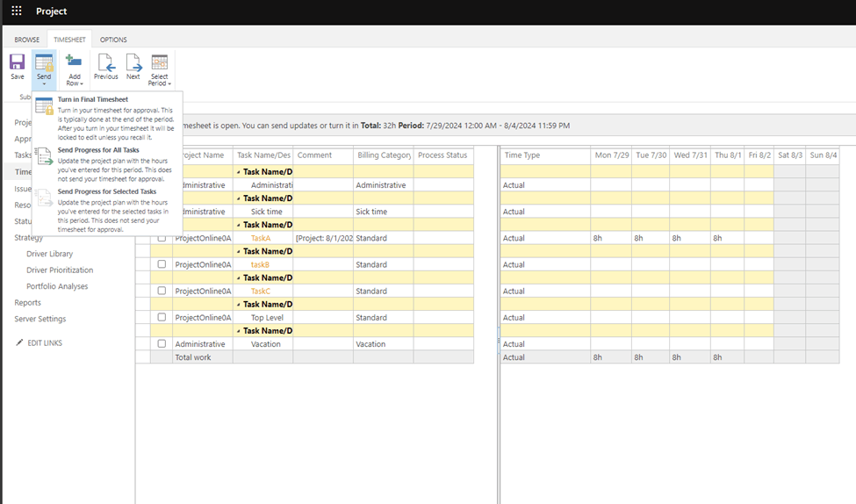856x504 pixels.
Task: Choose Turn in Final Timesheet menu entry
Action: 107,118
